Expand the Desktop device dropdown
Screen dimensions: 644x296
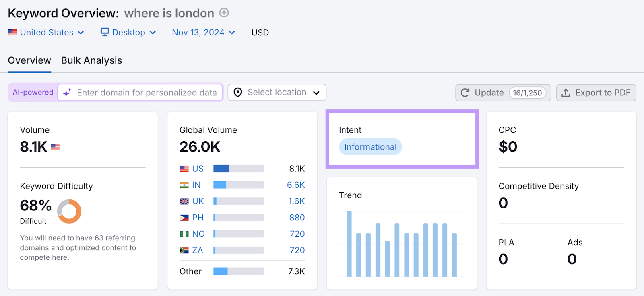click(128, 32)
